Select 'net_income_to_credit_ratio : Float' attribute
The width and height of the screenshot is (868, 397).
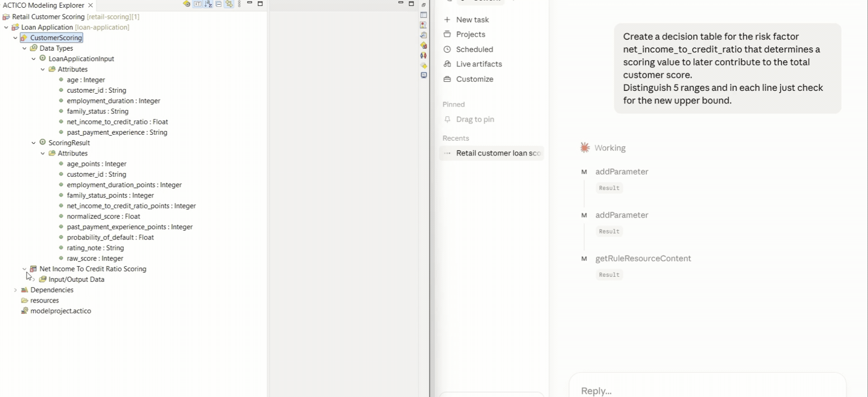[118, 122]
